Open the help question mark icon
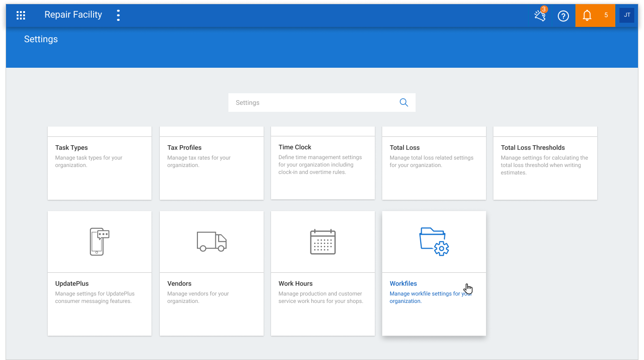This screenshot has height=360, width=644. coord(563,16)
